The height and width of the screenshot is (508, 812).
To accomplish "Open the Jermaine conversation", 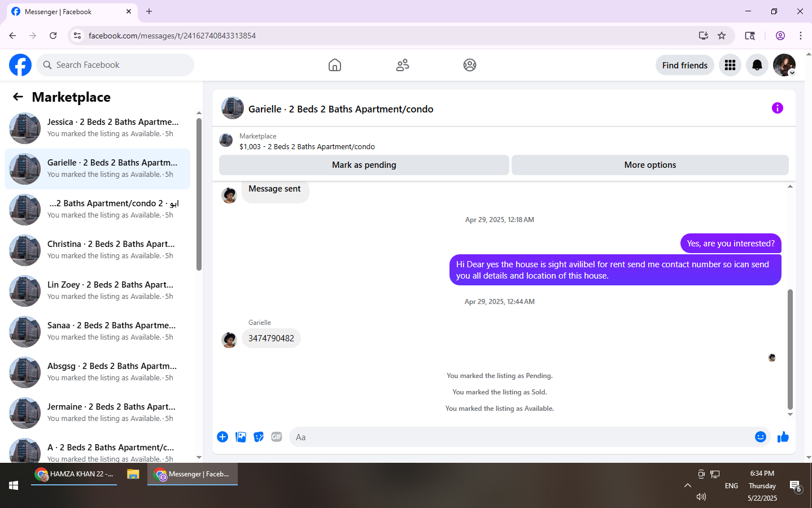I will pos(97,413).
